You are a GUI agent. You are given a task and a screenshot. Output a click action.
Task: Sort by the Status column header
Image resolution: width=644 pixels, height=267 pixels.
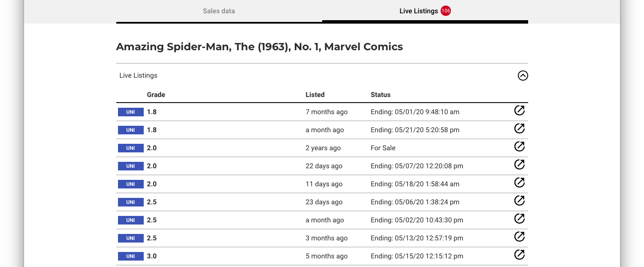click(x=381, y=94)
